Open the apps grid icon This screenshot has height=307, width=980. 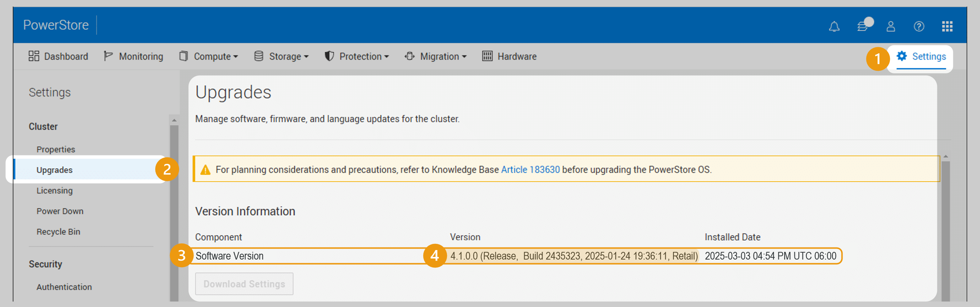point(947,26)
